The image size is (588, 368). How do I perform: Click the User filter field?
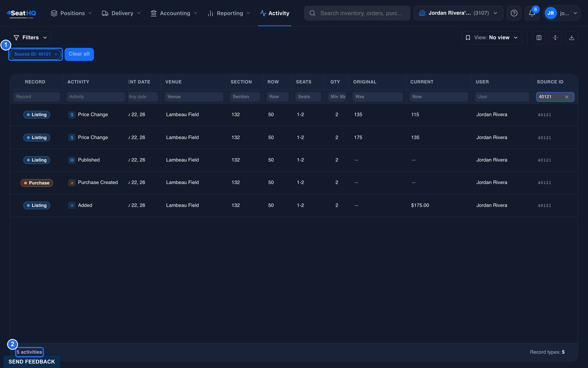point(502,97)
